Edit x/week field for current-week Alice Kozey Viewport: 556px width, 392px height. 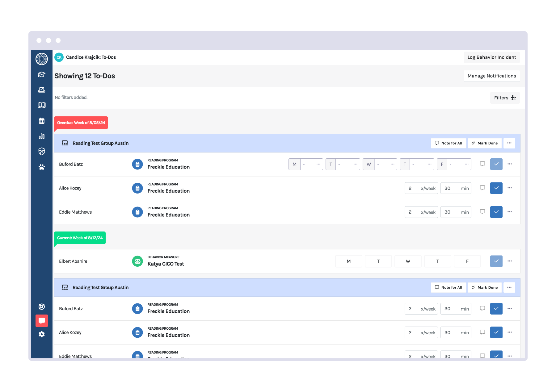[421, 332]
